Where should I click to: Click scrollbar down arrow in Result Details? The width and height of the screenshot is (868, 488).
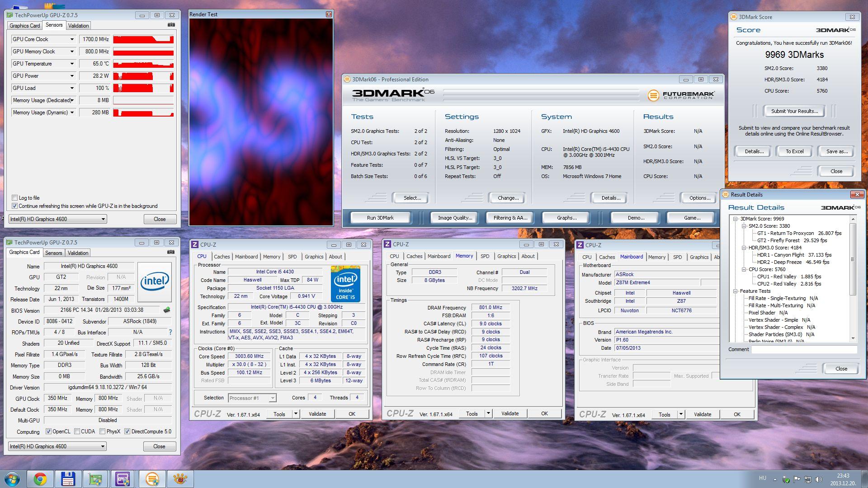click(x=853, y=338)
